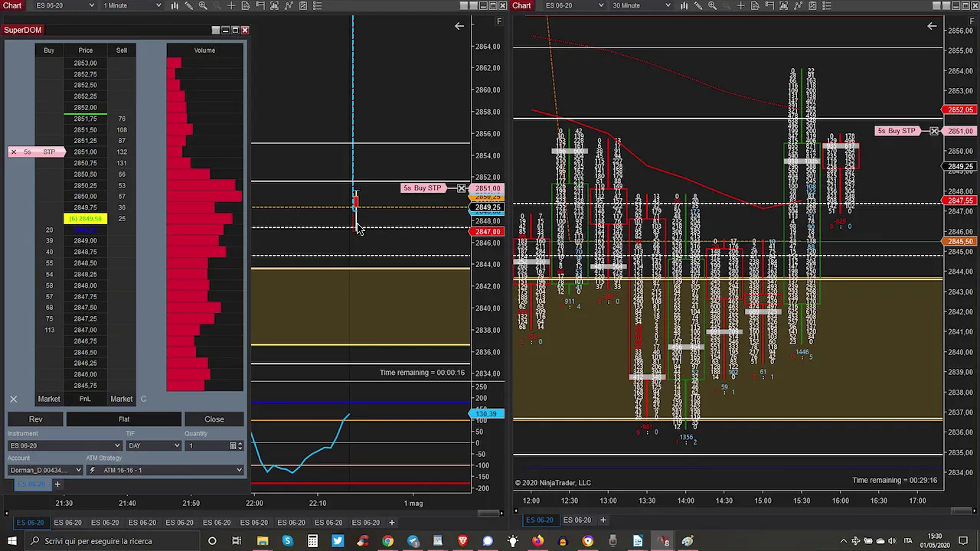Open the TIF DAY dropdown
Screen dimensions: 980x551
(x=154, y=445)
